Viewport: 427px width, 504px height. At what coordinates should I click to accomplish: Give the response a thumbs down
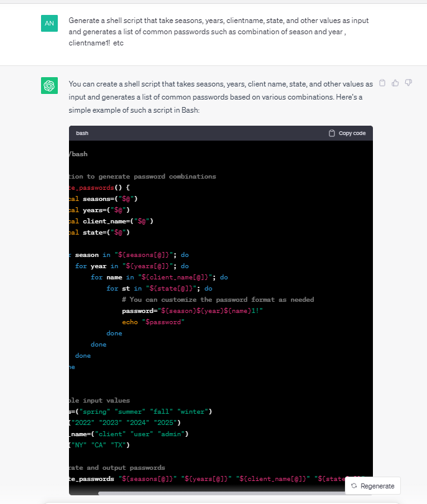[408, 83]
